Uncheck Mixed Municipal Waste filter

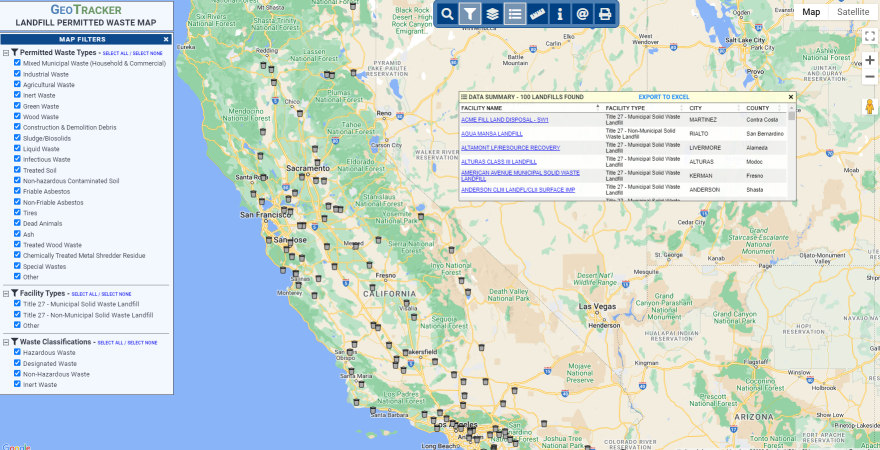(x=17, y=63)
